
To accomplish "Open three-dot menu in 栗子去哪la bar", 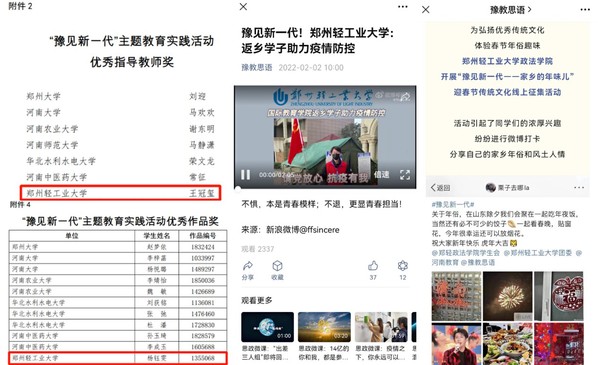I will pos(579,188).
